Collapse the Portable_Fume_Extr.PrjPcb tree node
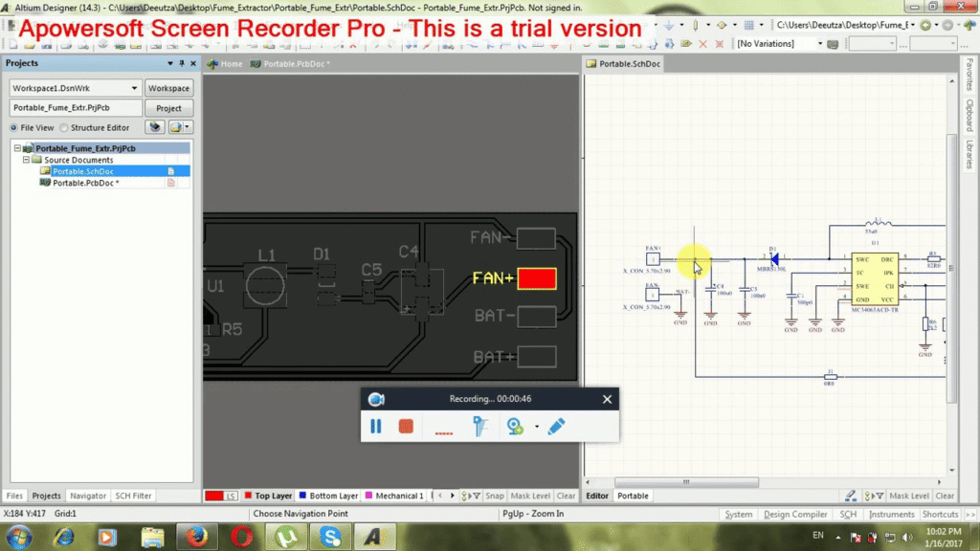Viewport: 980px width, 551px height. click(17, 148)
